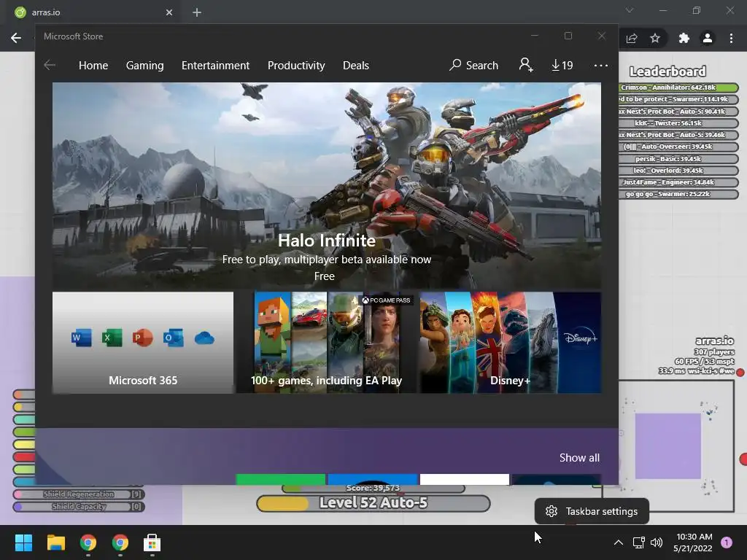The width and height of the screenshot is (747, 560).
Task: Click the Shield Regeneration stat bar
Action: (x=79, y=494)
